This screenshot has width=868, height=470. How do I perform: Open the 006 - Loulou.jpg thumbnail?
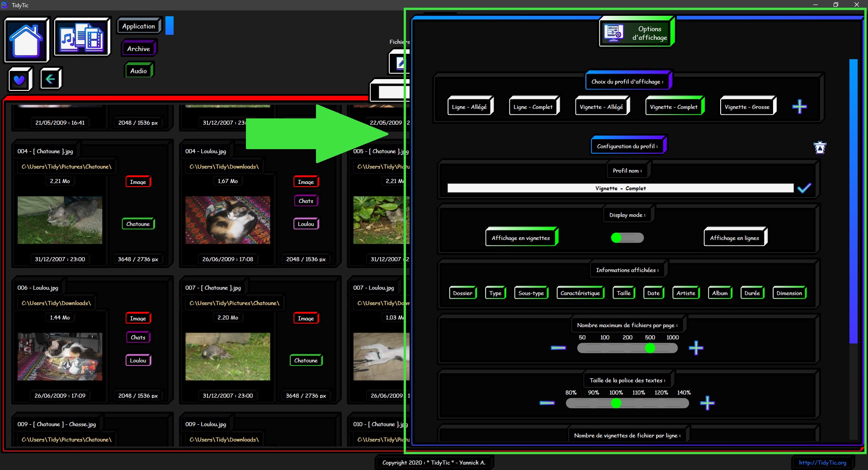click(x=60, y=356)
